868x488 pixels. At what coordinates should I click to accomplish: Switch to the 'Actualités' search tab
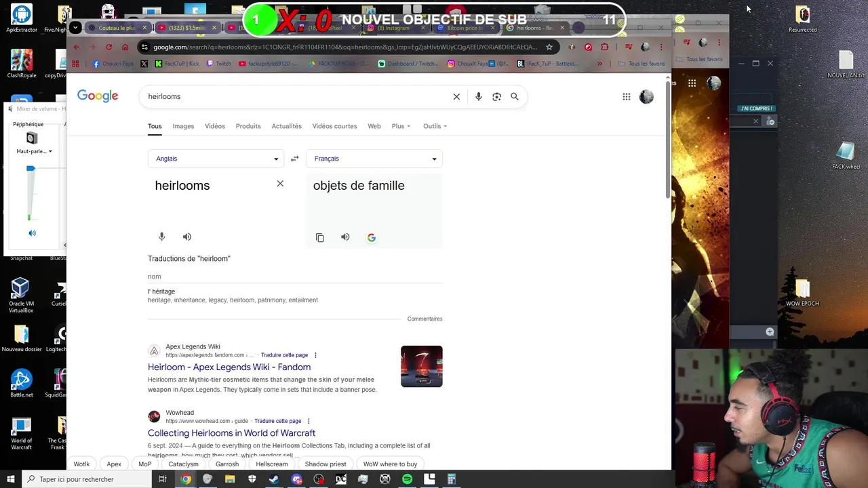point(287,126)
